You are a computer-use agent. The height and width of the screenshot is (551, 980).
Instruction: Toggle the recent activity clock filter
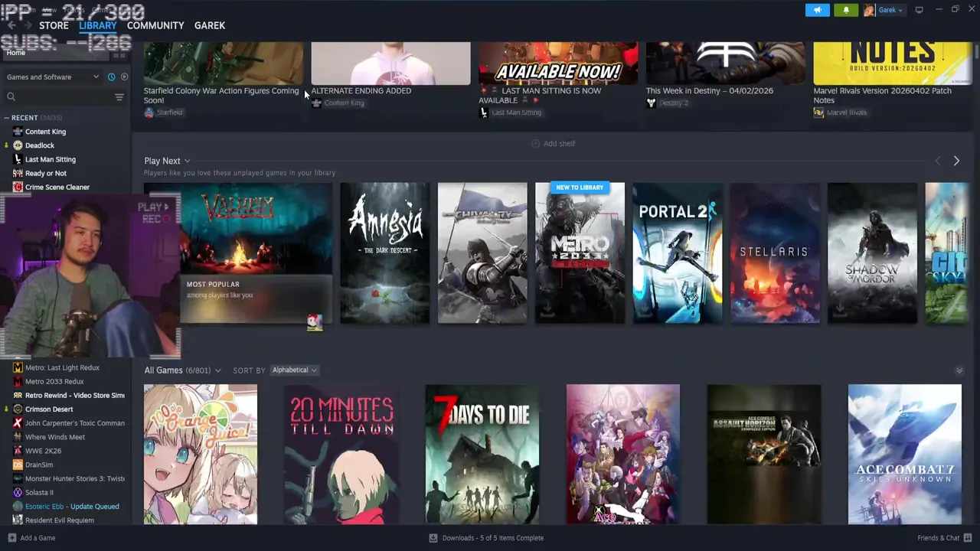[x=111, y=77]
